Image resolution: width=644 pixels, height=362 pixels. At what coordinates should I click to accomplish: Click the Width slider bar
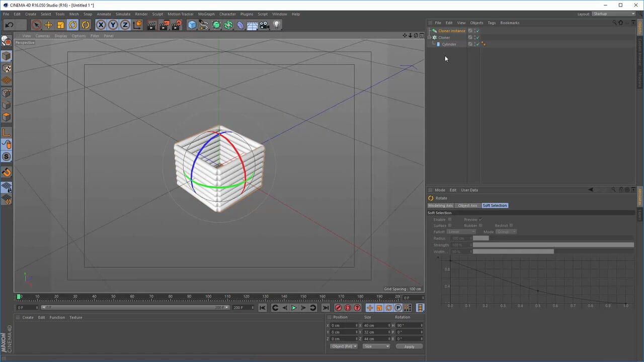[513, 251]
